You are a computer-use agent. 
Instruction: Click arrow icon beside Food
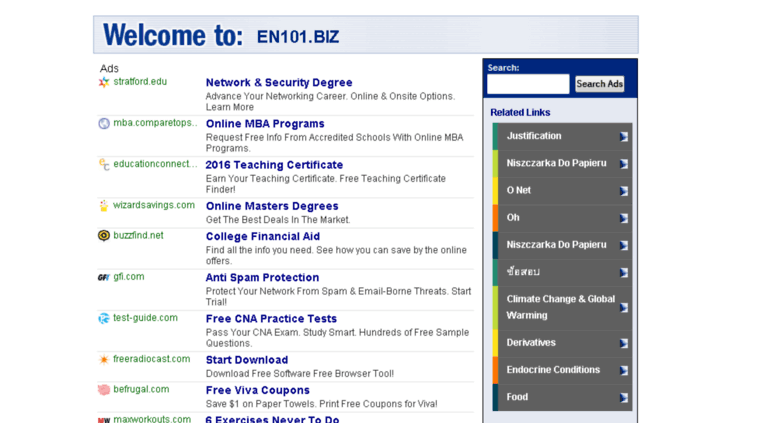coord(623,398)
